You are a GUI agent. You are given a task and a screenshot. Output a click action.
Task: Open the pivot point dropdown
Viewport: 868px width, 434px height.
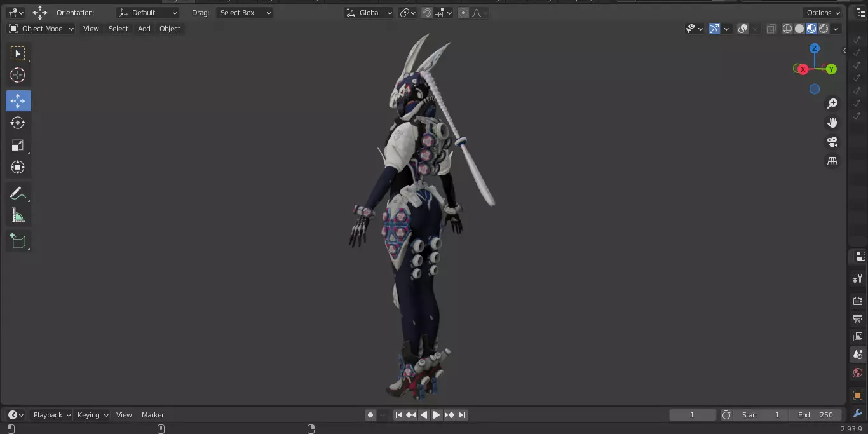click(x=407, y=13)
